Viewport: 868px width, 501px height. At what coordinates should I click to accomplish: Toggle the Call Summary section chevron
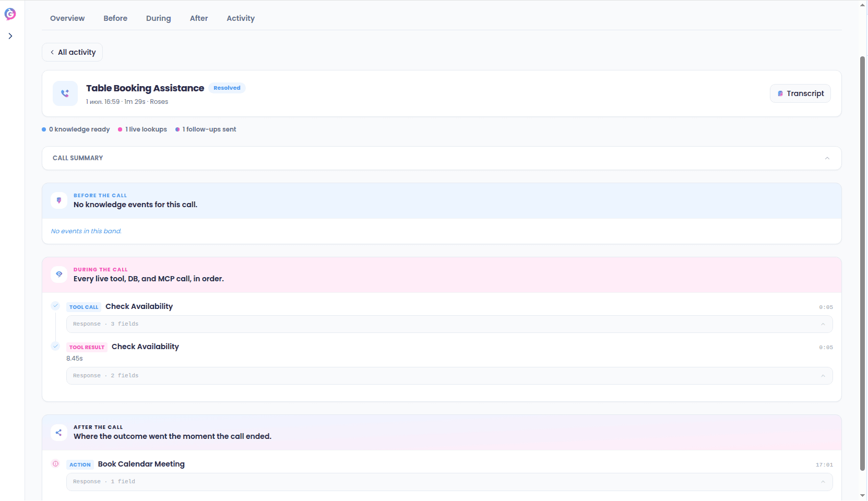point(827,158)
